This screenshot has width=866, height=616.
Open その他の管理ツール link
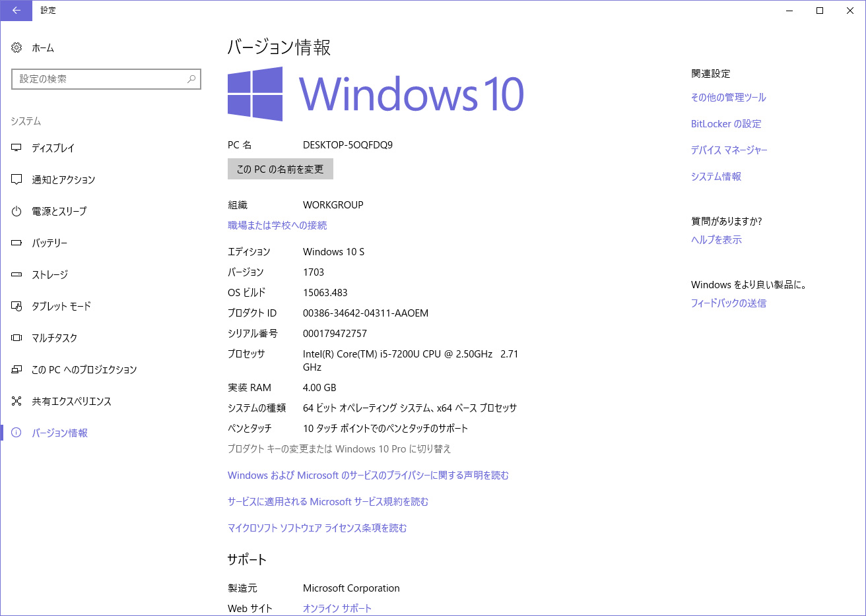click(729, 97)
